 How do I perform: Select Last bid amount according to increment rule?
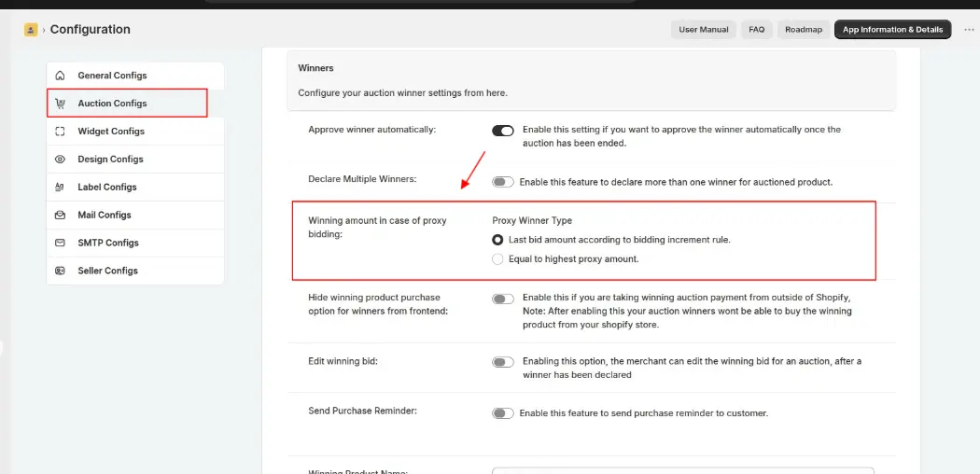coord(497,240)
